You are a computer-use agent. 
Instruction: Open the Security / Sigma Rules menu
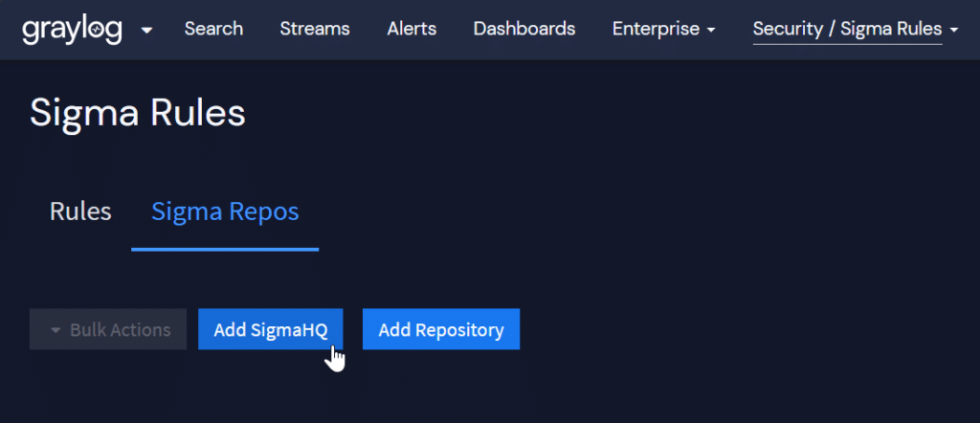(848, 29)
